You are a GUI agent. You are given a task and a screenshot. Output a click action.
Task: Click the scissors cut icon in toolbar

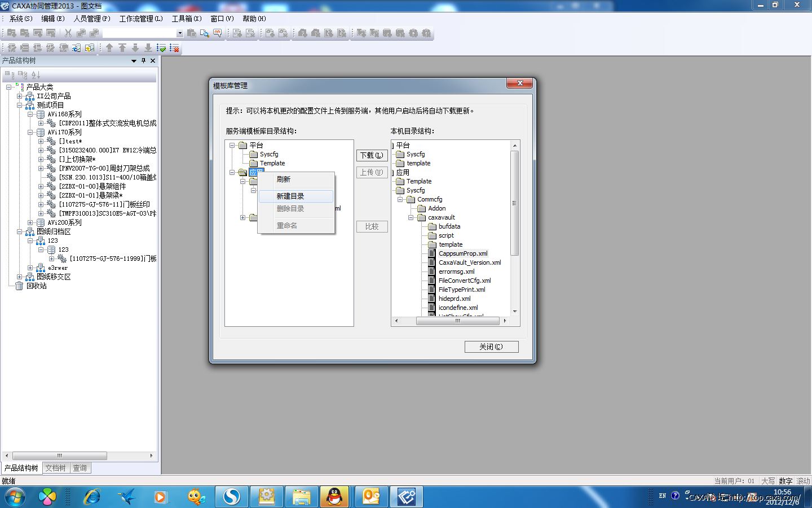[x=68, y=33]
